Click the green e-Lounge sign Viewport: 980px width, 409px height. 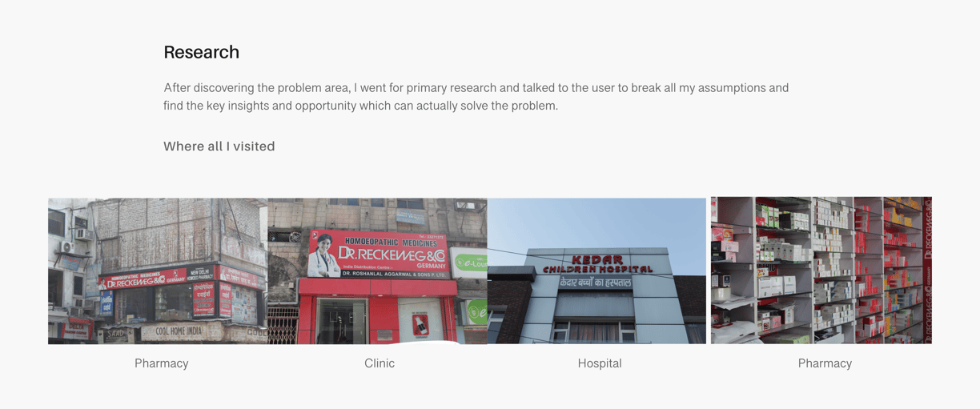pyautogui.click(x=471, y=263)
